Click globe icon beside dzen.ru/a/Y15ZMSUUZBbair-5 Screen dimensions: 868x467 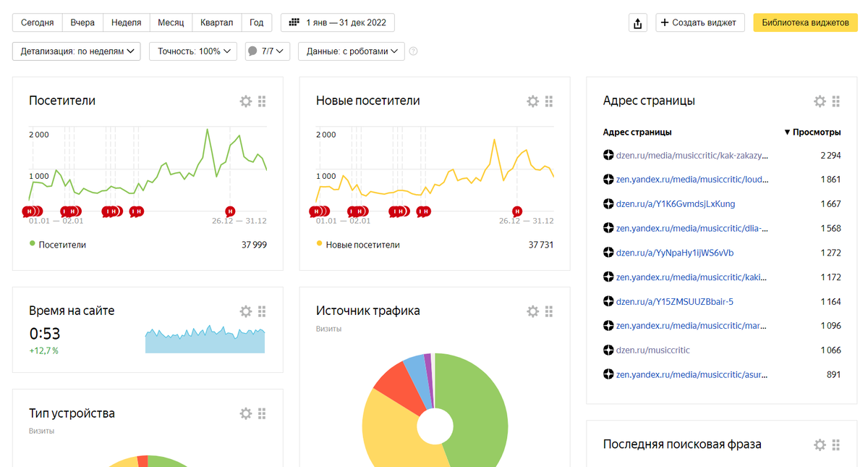pos(608,302)
